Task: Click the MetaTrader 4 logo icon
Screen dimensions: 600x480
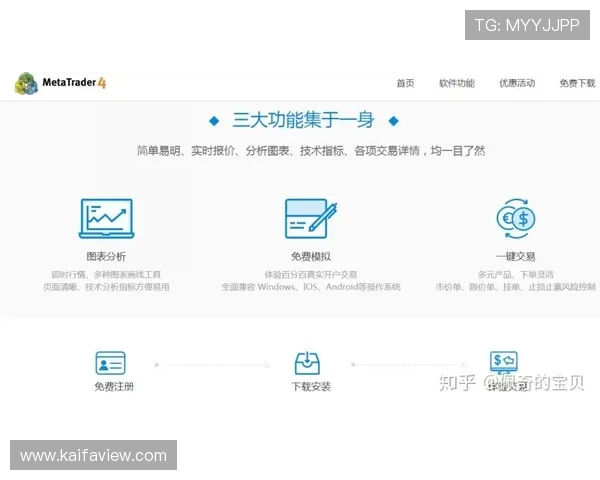Action: tap(26, 83)
